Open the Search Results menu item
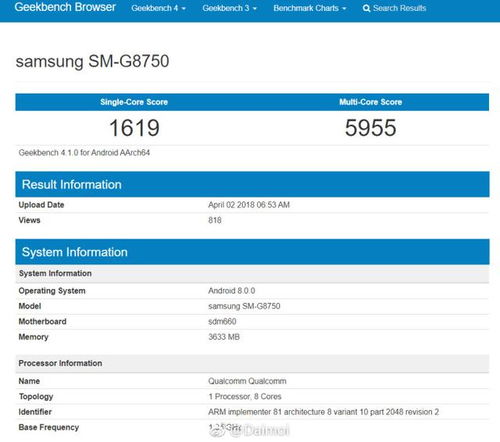Viewport: 500px width, 442px height. coord(394,8)
